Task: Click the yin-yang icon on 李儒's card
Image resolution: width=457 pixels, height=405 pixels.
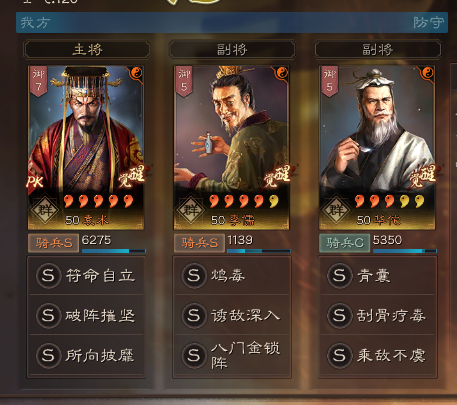Action: pyautogui.click(x=282, y=73)
